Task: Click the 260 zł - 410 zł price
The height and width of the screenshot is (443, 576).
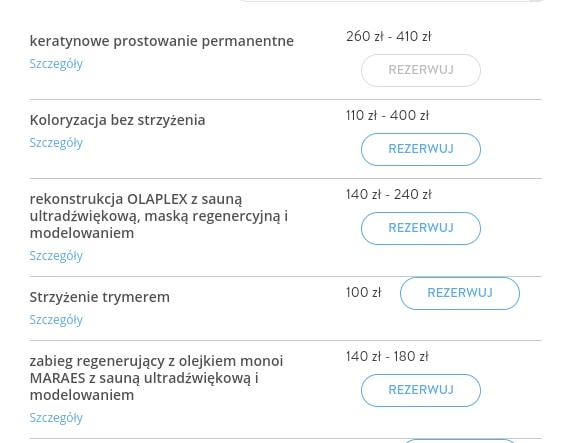Action: [x=389, y=36]
